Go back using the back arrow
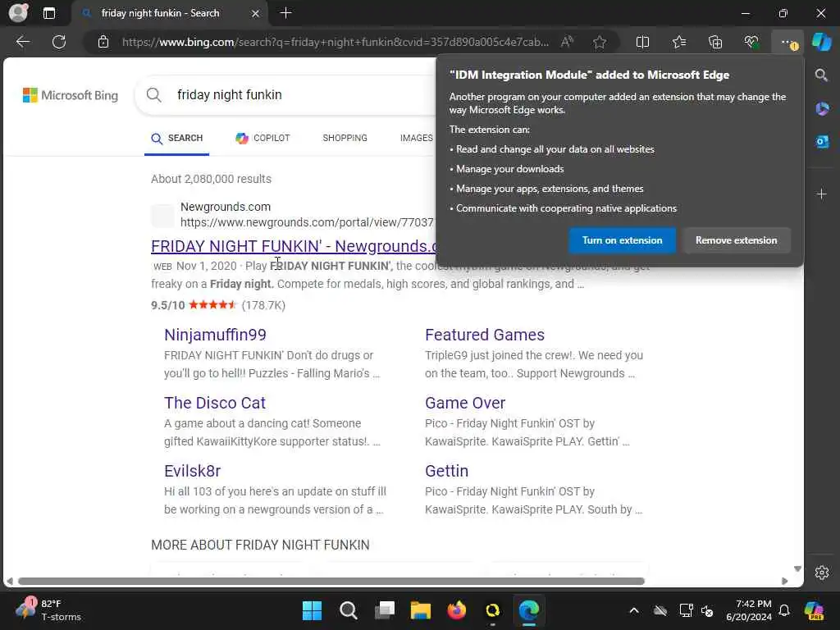 point(22,42)
